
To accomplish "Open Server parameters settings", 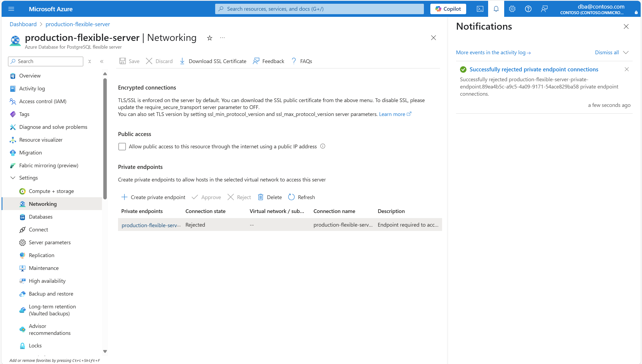I will pyautogui.click(x=49, y=242).
